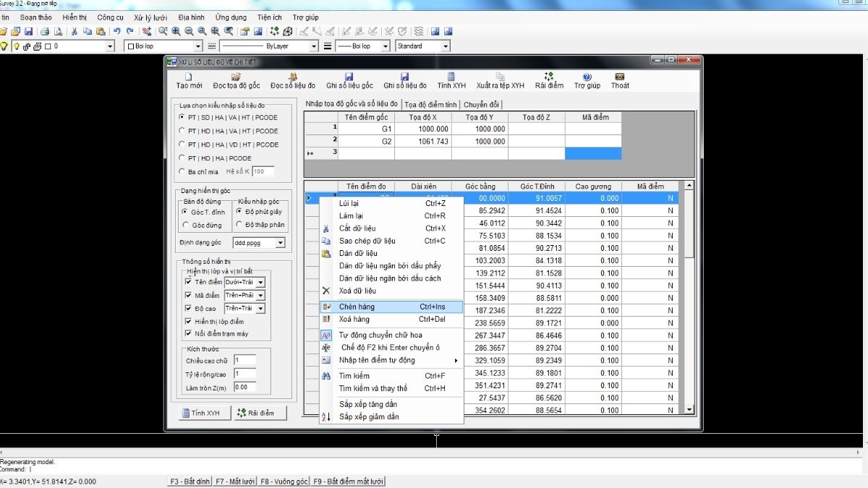Choose Sao chép dữ liệu in context menu
Screen dimensions: 868x488
pos(391,241)
